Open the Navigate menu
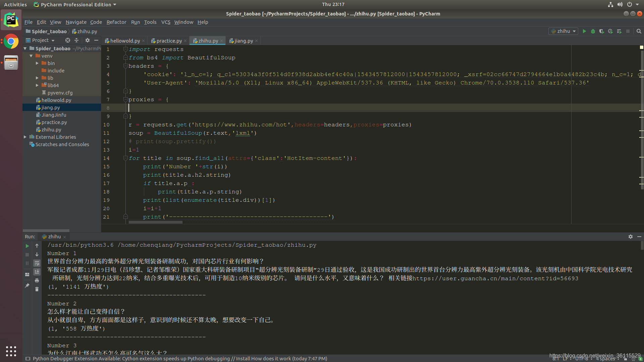 point(76,22)
